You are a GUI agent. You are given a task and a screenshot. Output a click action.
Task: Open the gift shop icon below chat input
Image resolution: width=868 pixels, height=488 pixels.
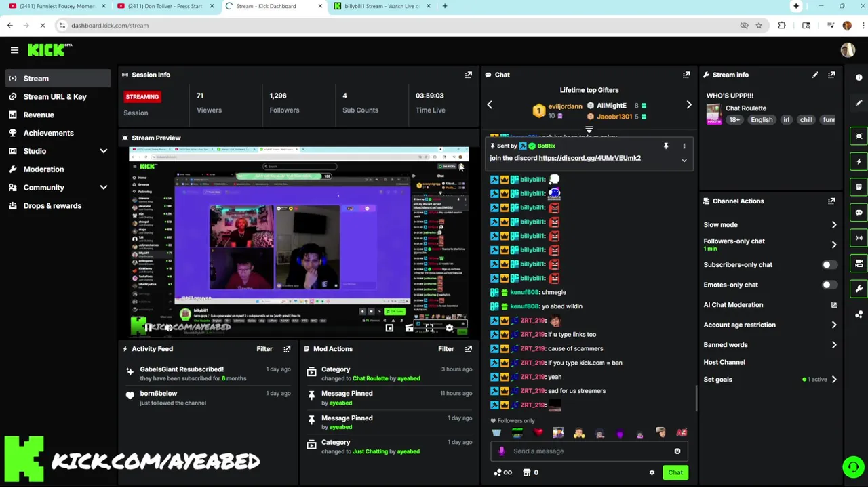pyautogui.click(x=527, y=473)
